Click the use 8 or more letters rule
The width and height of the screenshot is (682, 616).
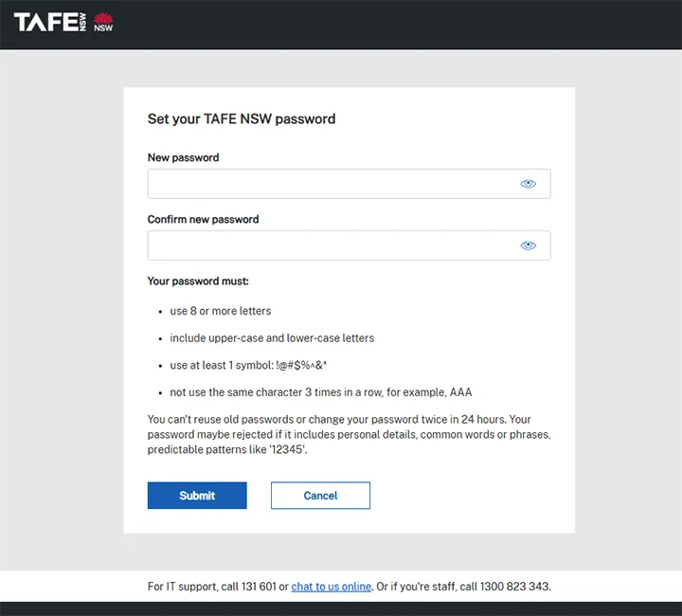[x=221, y=311]
